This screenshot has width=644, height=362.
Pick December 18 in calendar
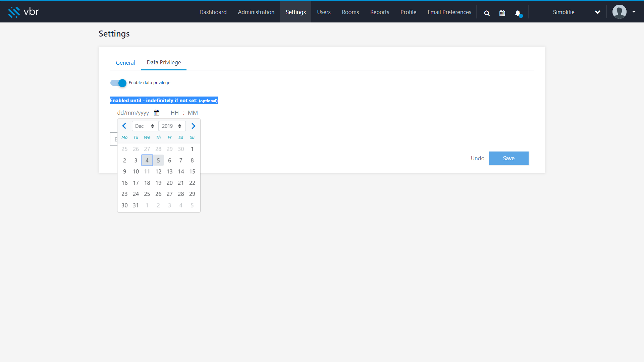pos(147,183)
